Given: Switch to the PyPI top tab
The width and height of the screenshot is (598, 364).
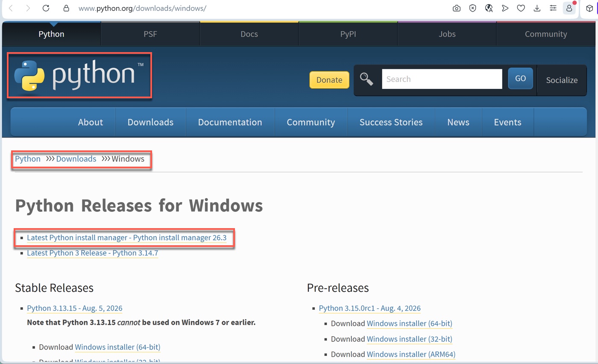Looking at the screenshot, I should (x=348, y=34).
